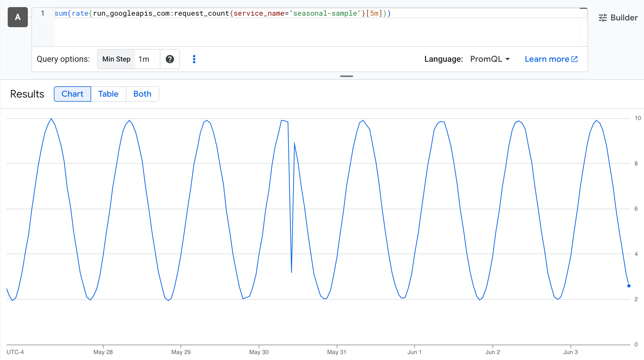This screenshot has width=644, height=360.
Task: Click the Min Step label
Action: coord(116,59)
